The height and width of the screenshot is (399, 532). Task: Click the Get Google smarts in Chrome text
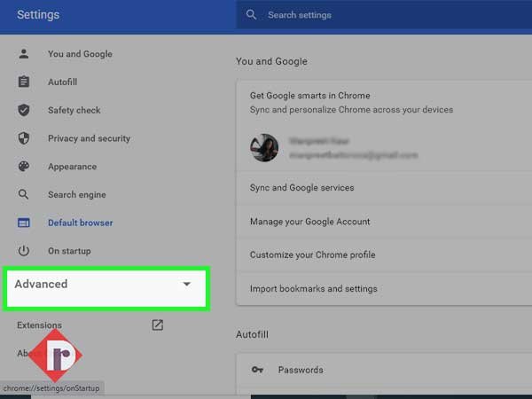pos(310,96)
